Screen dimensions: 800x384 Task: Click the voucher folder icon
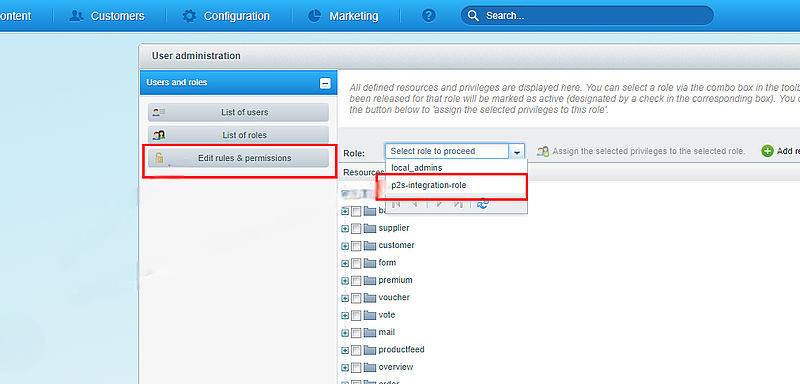coord(370,297)
